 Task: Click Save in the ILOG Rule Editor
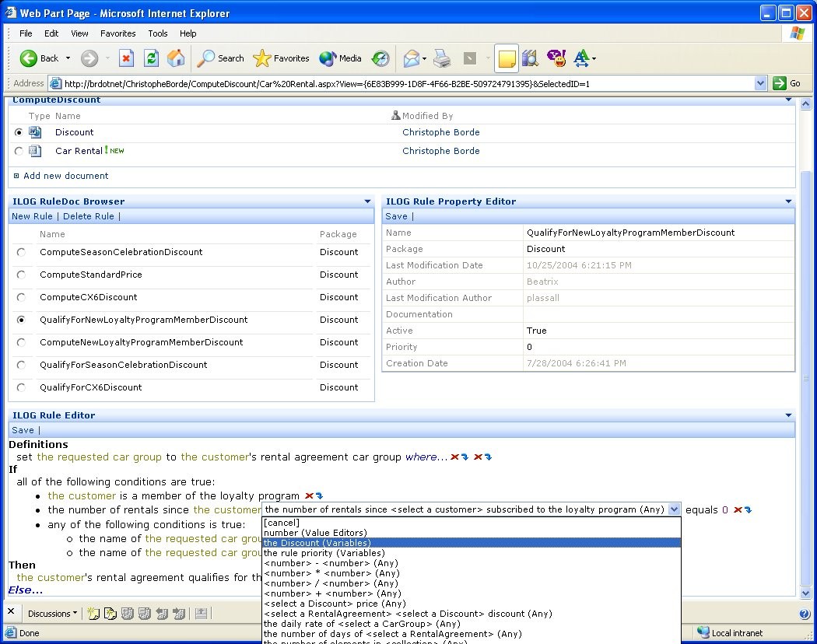(23, 430)
